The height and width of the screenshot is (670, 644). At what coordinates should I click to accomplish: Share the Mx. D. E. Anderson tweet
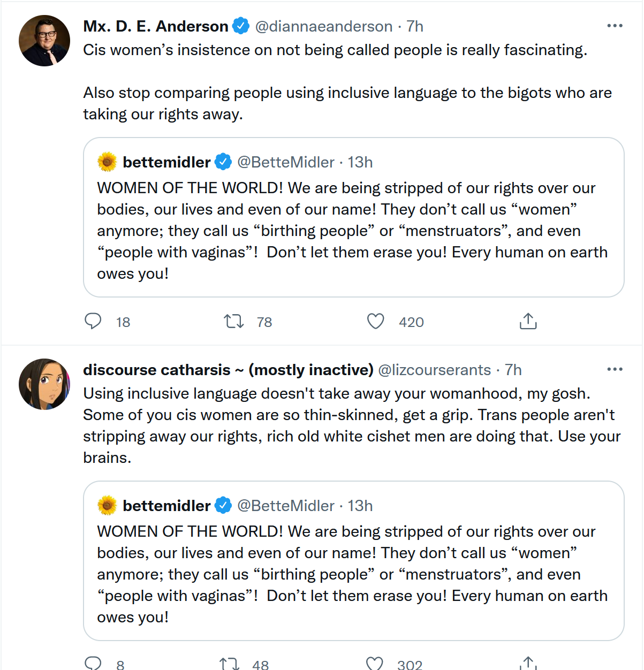(x=528, y=321)
